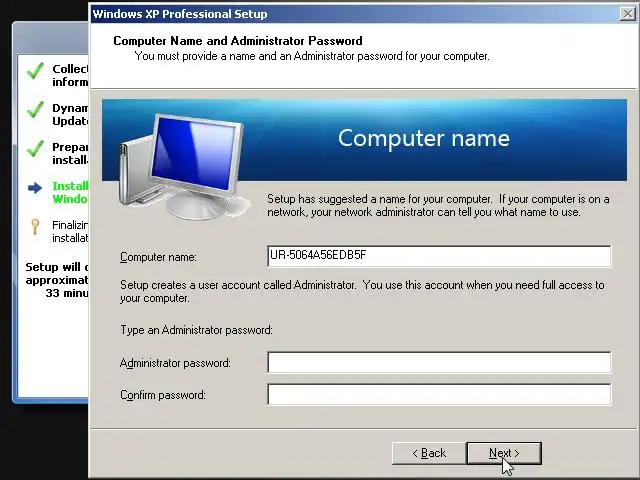Image resolution: width=640 pixels, height=480 pixels.
Task: Click into the Confirm password field
Action: pos(439,394)
